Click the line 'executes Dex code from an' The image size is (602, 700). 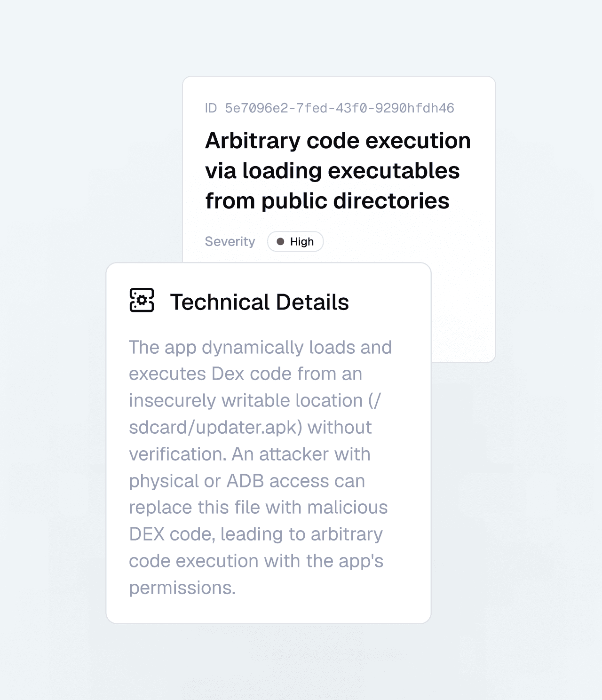246,374
